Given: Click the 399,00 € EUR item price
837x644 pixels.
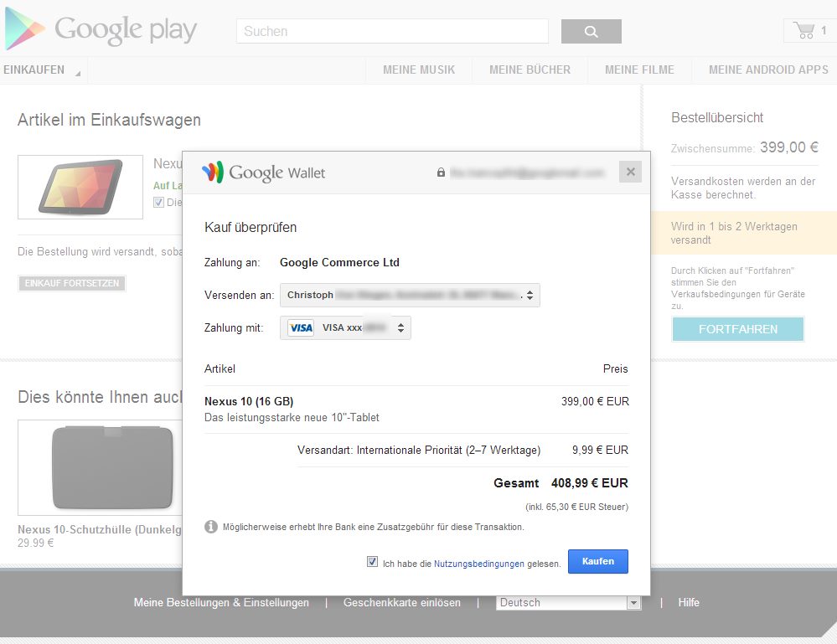Looking at the screenshot, I should [595, 401].
